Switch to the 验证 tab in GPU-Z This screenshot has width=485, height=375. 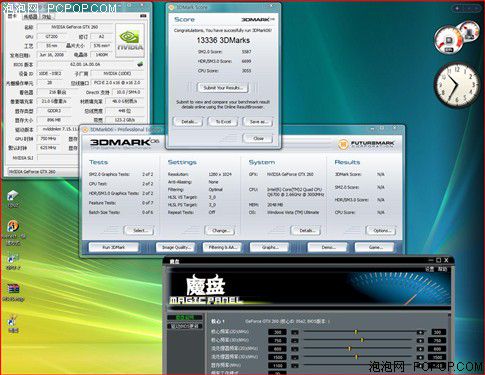(x=47, y=16)
